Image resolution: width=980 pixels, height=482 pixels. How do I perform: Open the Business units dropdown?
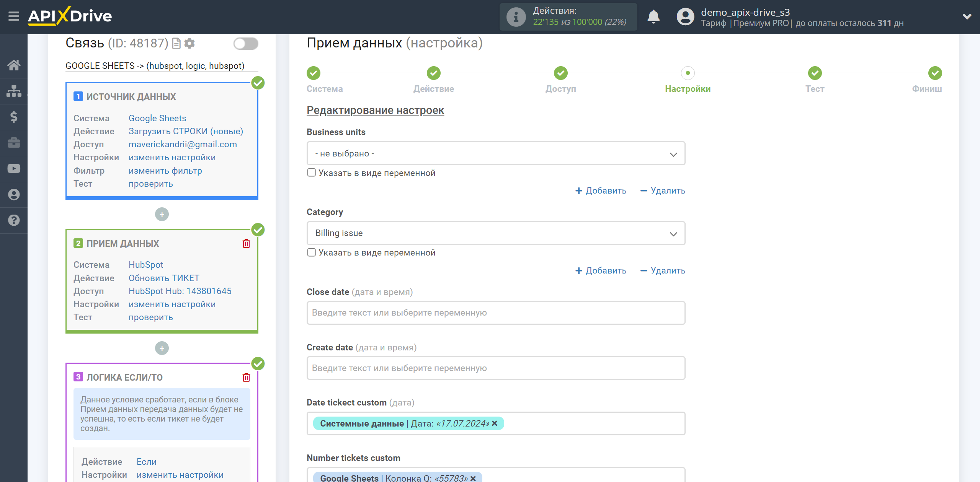point(496,153)
